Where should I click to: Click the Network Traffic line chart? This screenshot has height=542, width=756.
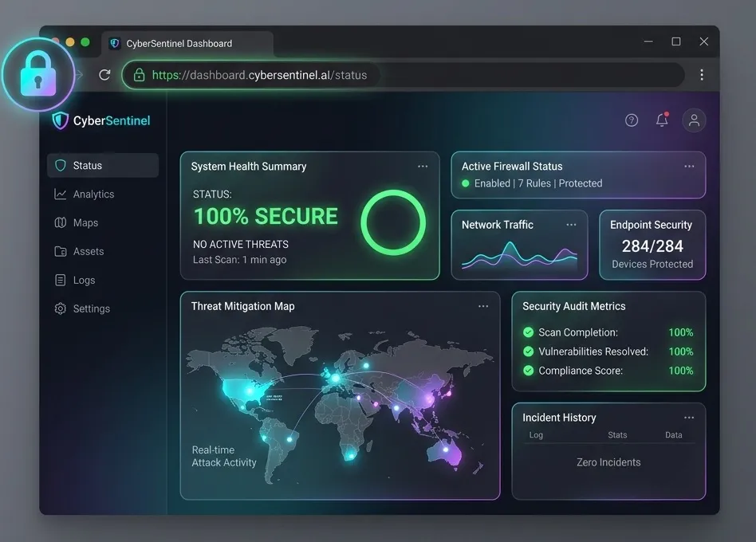click(519, 254)
